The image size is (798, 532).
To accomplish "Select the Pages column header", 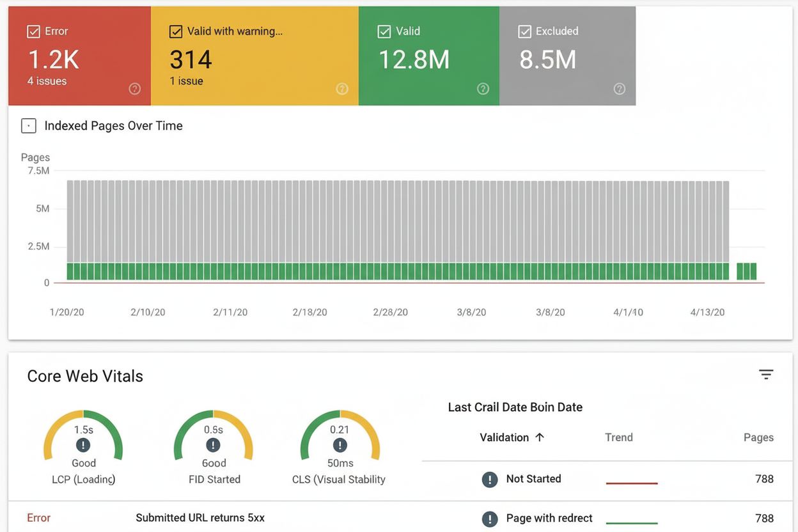I will (758, 437).
